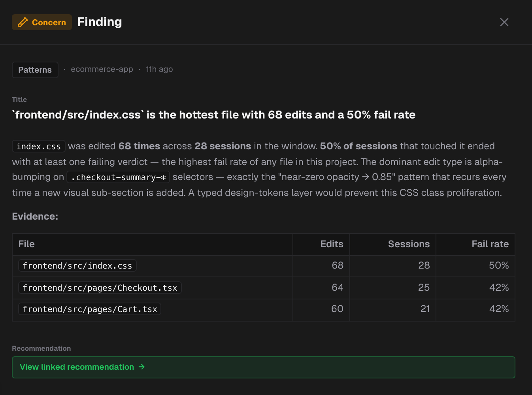Select the .checkout-summary-* code chip
This screenshot has width=532, height=395.
118,177
